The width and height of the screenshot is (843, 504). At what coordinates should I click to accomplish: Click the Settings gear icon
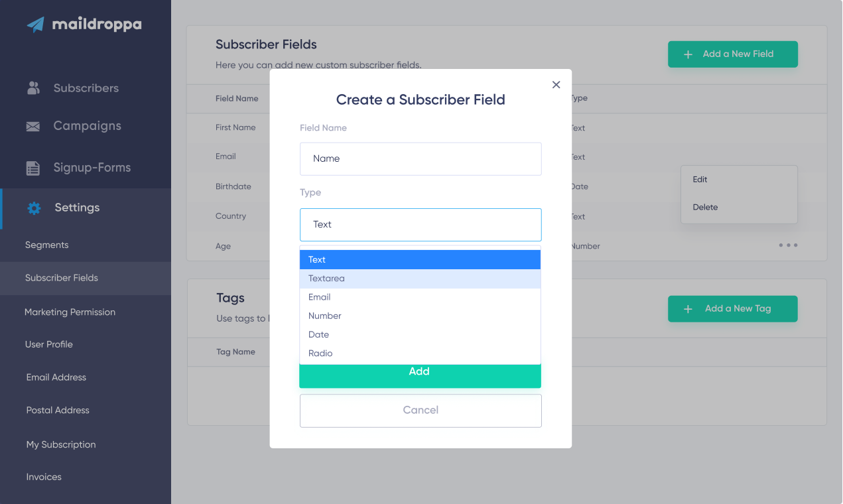coord(34,208)
